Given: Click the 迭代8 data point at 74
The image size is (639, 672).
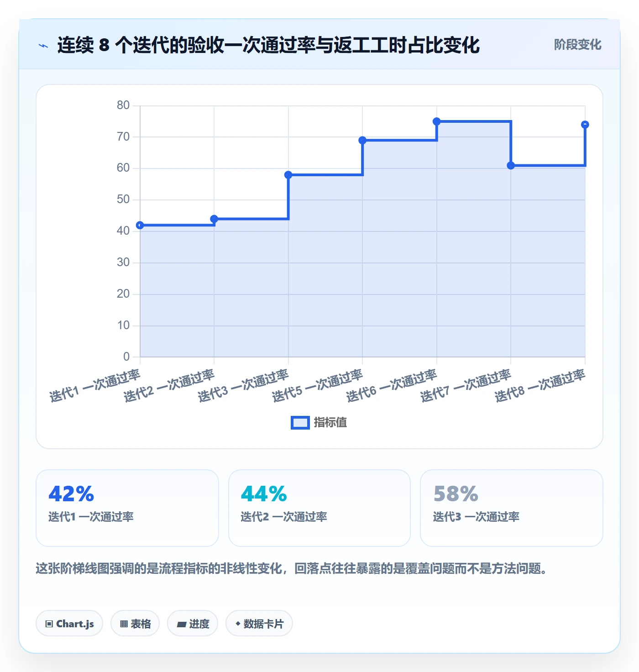Looking at the screenshot, I should coord(585,125).
